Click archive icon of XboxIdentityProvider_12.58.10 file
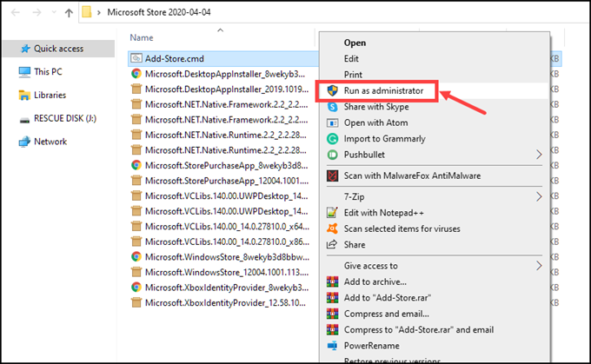The height and width of the screenshot is (364, 591). [136, 302]
